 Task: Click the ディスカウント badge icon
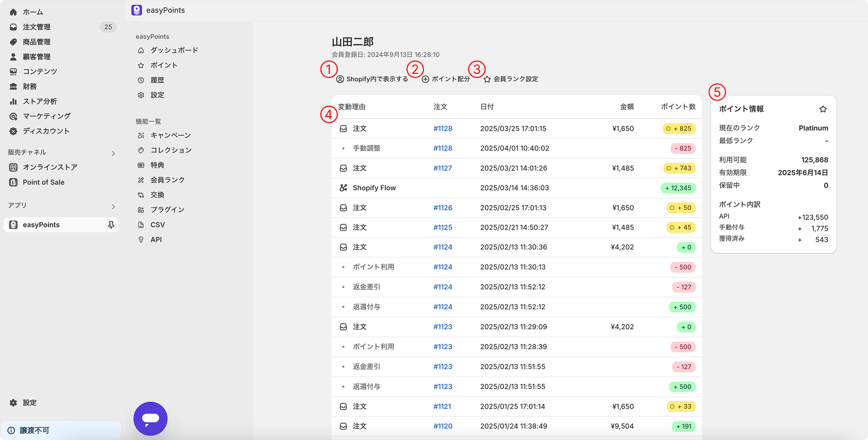coord(13,131)
